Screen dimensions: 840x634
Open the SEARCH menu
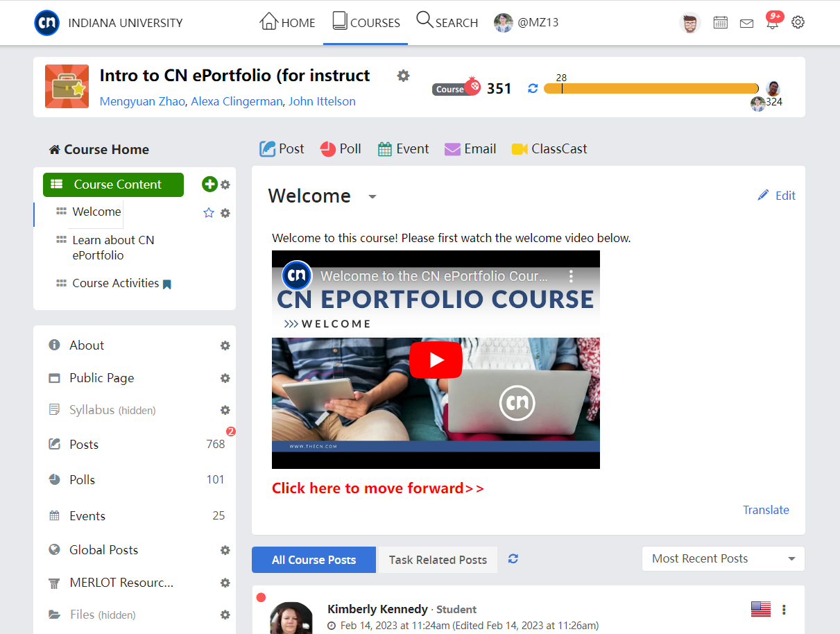pyautogui.click(x=447, y=22)
